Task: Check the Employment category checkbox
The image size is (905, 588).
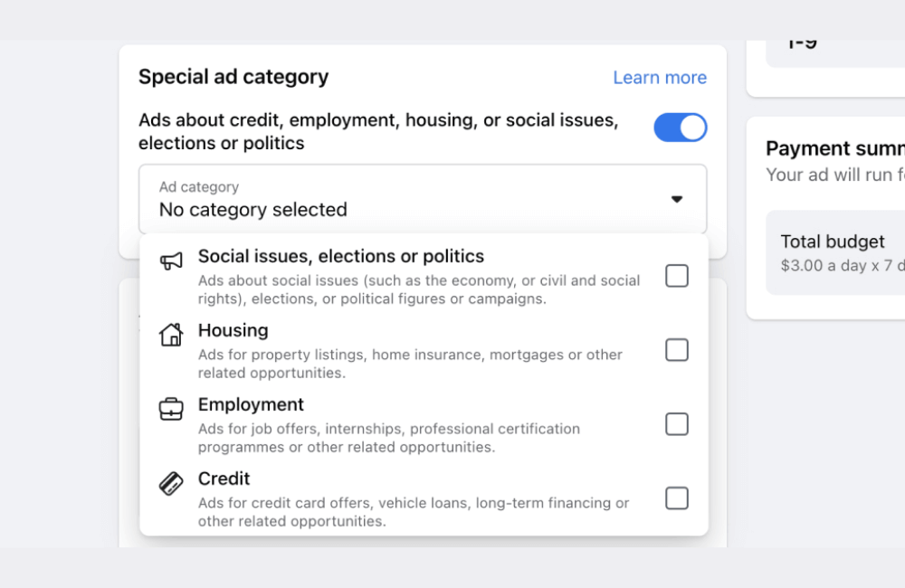Action: coord(677,424)
